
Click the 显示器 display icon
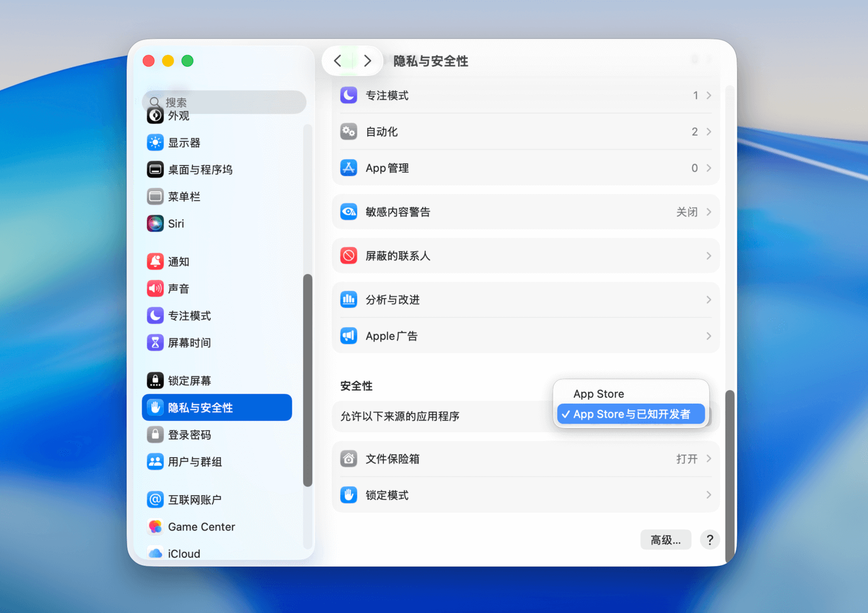point(155,143)
